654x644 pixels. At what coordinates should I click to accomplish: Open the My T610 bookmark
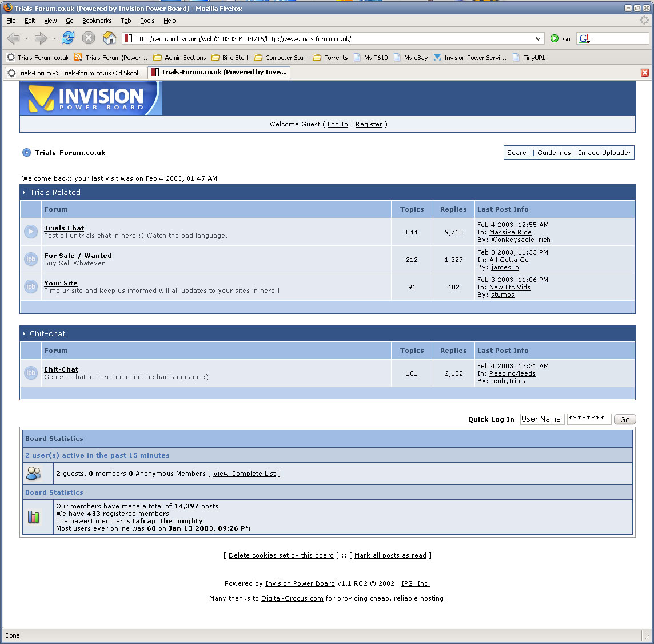click(x=371, y=58)
